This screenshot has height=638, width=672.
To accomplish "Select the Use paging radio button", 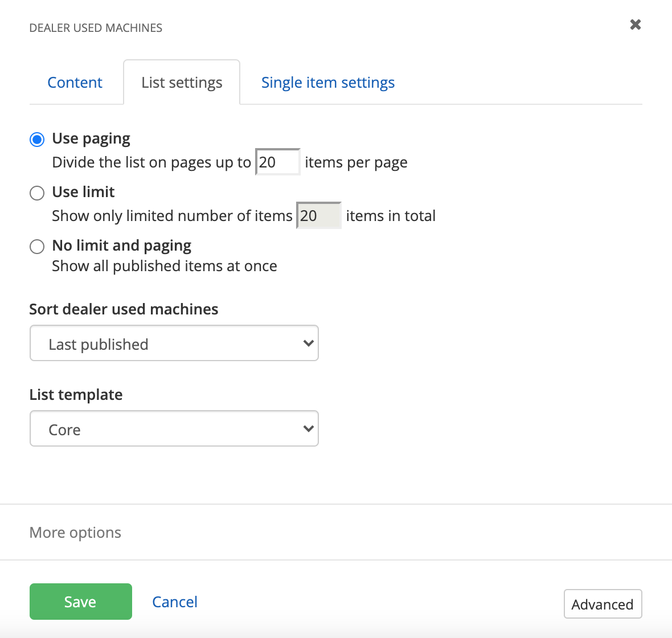I will pos(37,140).
